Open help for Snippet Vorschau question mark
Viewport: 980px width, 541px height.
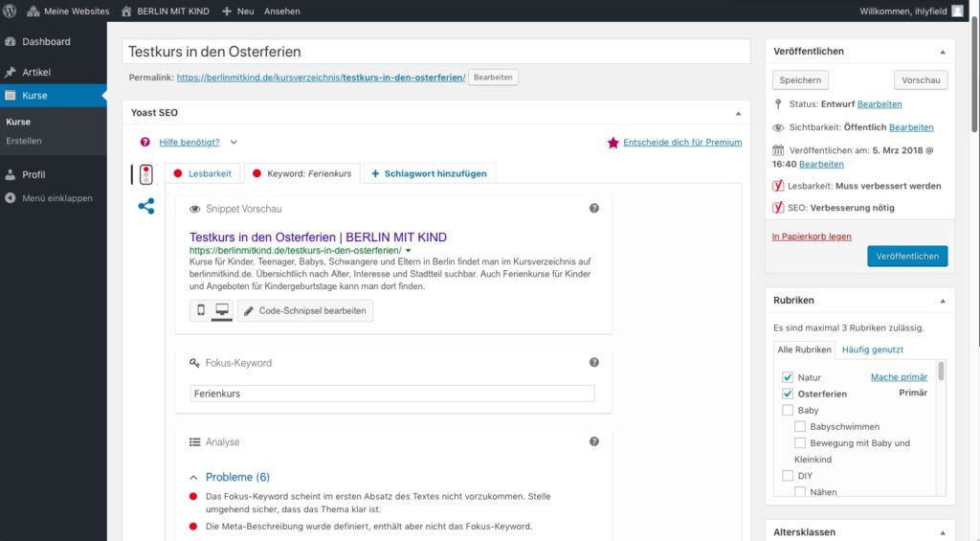pos(594,209)
